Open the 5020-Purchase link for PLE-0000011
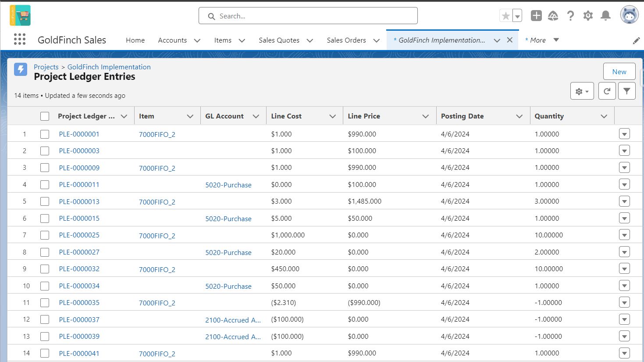Viewport: 644px width, 362px height. 228,185
